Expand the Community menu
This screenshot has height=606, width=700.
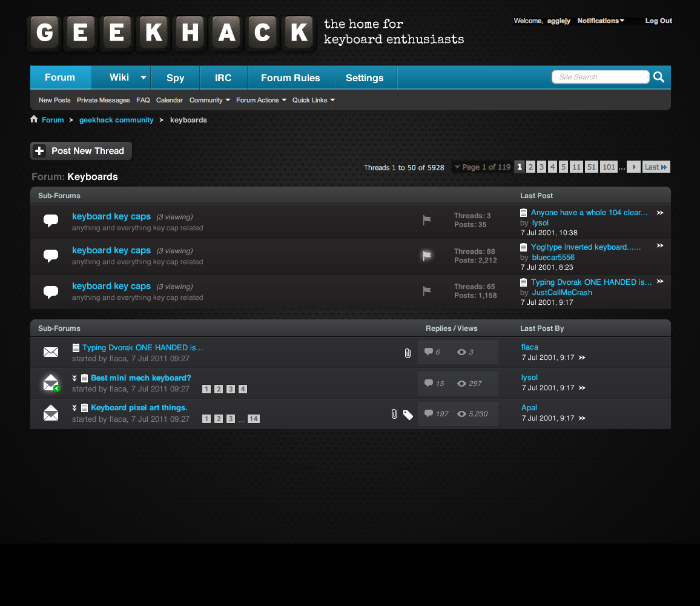(x=210, y=100)
